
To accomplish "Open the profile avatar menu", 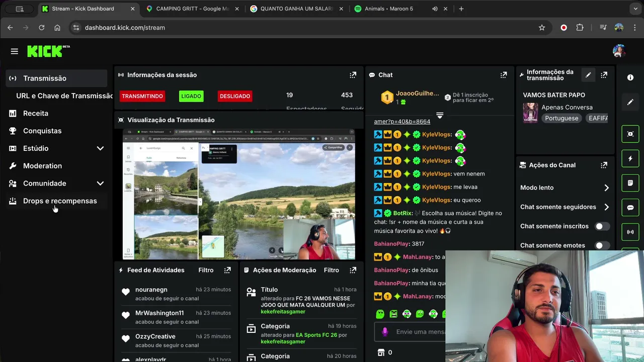I will [x=619, y=51].
